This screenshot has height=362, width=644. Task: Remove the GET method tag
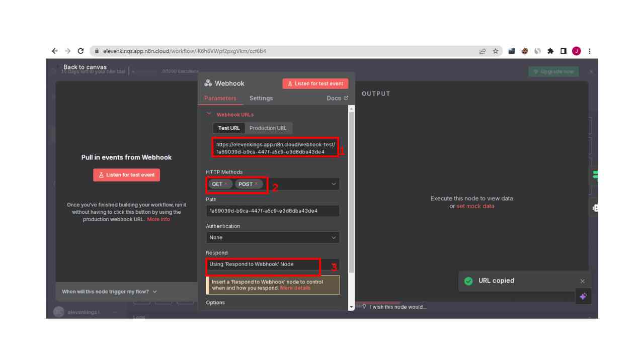click(x=226, y=184)
